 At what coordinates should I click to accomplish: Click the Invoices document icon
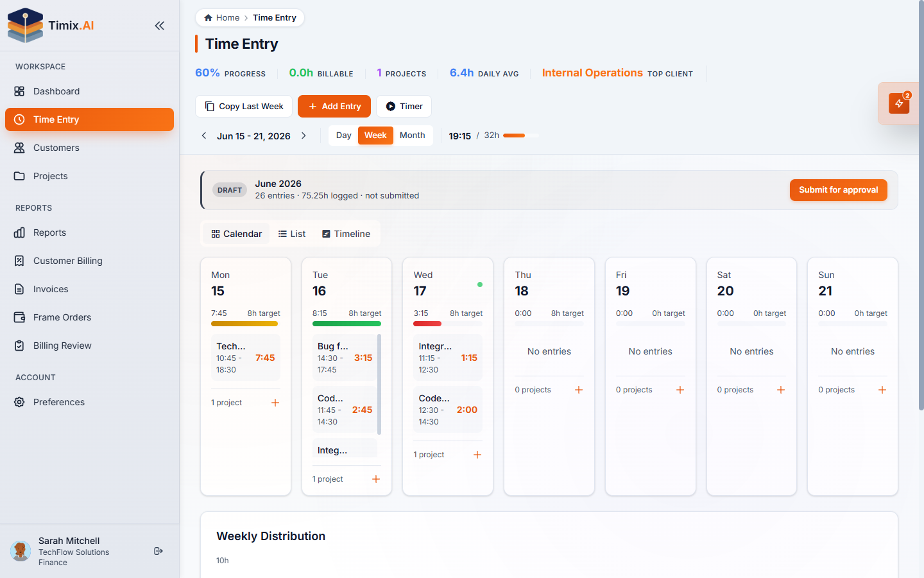(19, 289)
